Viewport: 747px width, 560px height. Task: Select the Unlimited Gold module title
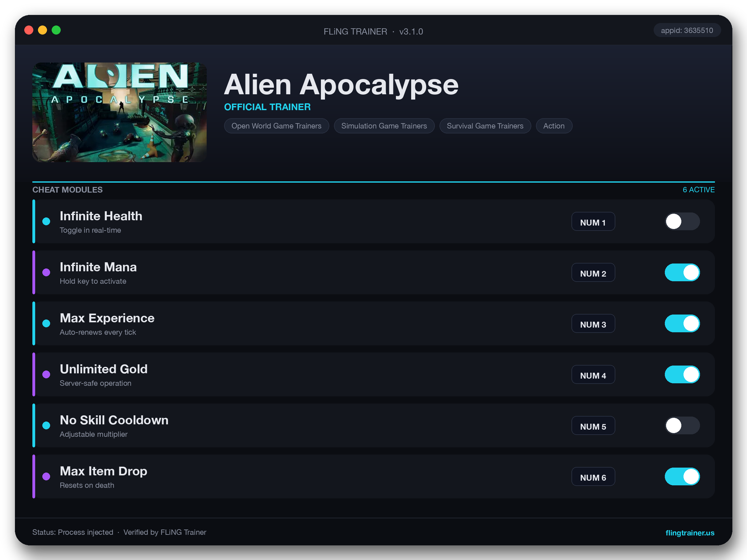[x=104, y=369]
